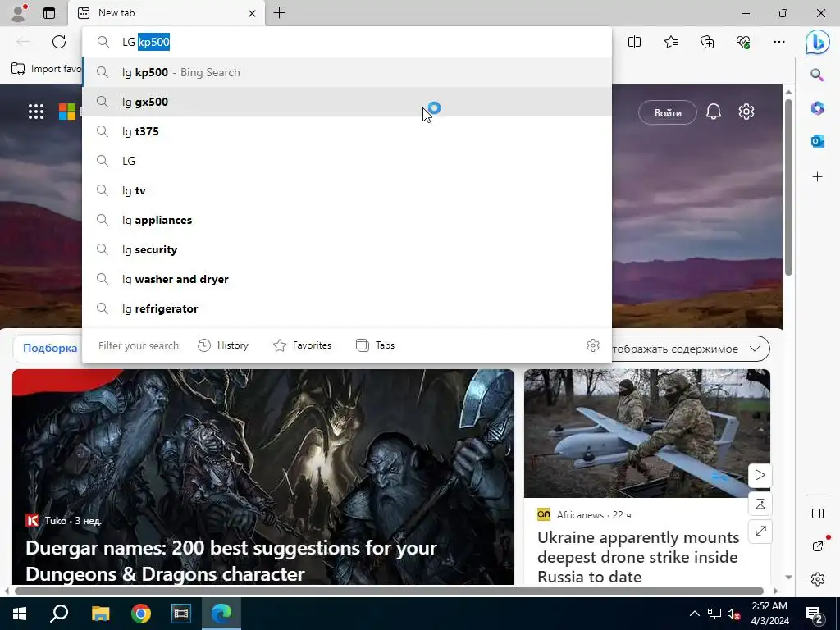The image size is (840, 630).
Task: Open the apps grid launcher
Action: click(36, 112)
